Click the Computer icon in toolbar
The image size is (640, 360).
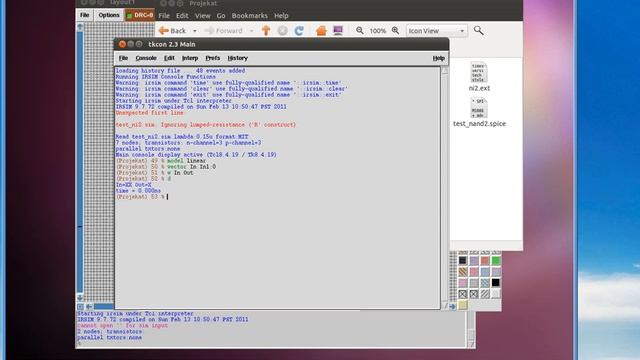[338, 31]
